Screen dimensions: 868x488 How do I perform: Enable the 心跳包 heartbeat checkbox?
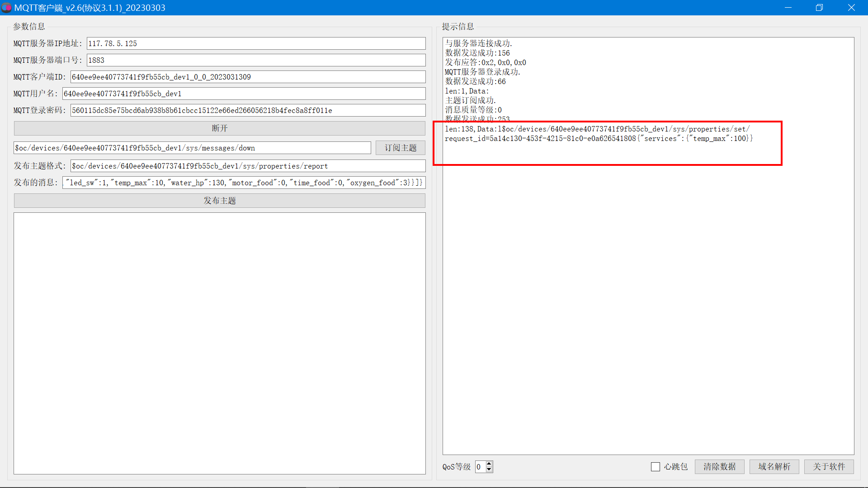click(656, 467)
